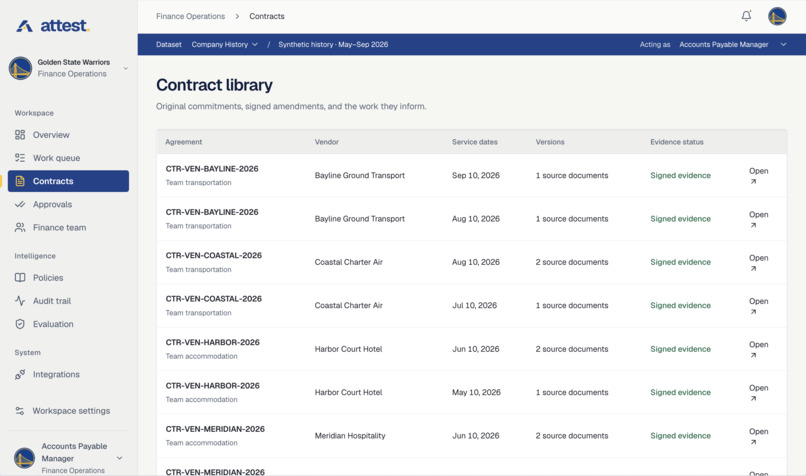806x476 pixels.
Task: Open Coastal Charter Air Jul 10 contract
Action: (x=759, y=305)
